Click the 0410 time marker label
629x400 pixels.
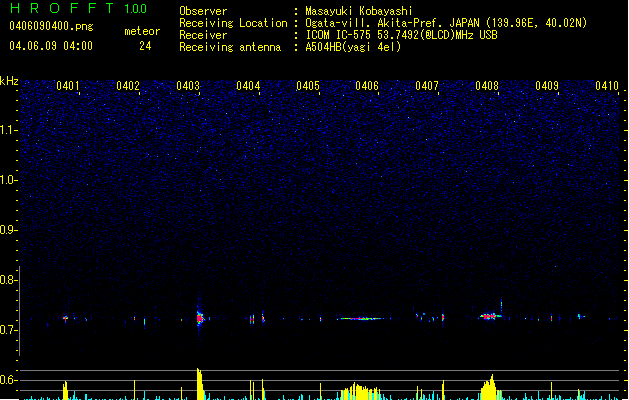tap(607, 86)
